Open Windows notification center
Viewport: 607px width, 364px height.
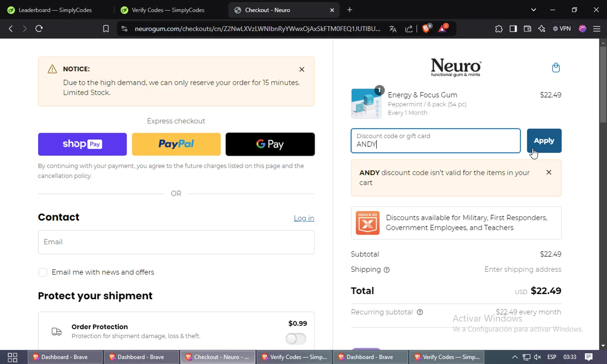tap(589, 357)
